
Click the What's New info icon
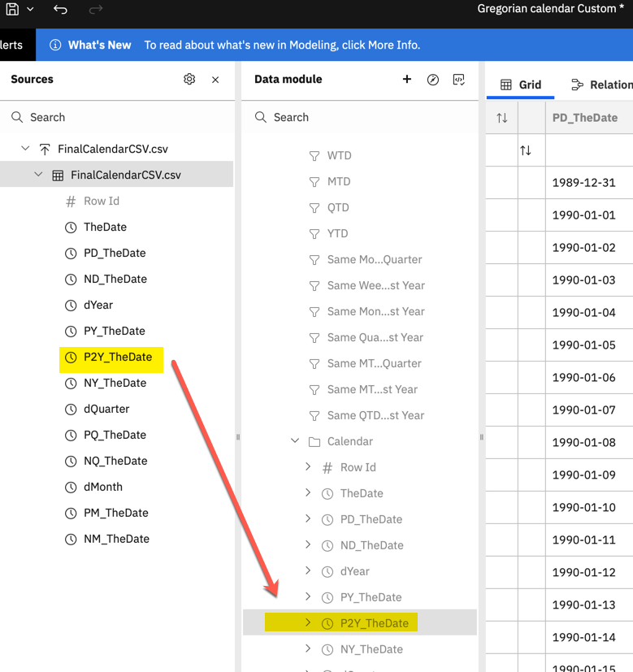[55, 45]
